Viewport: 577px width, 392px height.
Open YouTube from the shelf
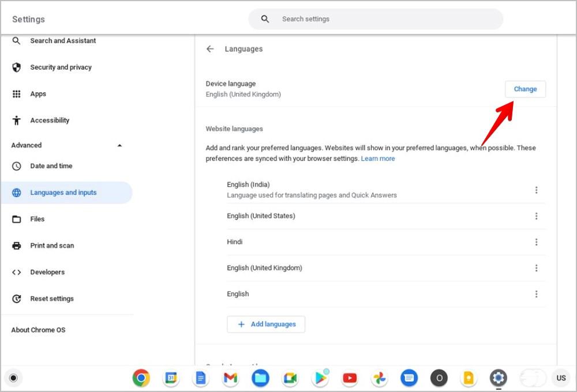[x=350, y=378]
